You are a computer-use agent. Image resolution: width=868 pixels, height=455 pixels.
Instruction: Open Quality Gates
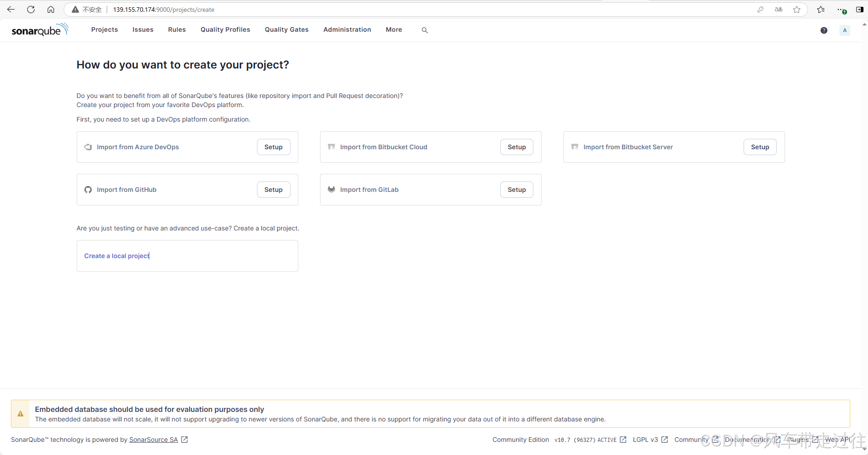(x=287, y=29)
